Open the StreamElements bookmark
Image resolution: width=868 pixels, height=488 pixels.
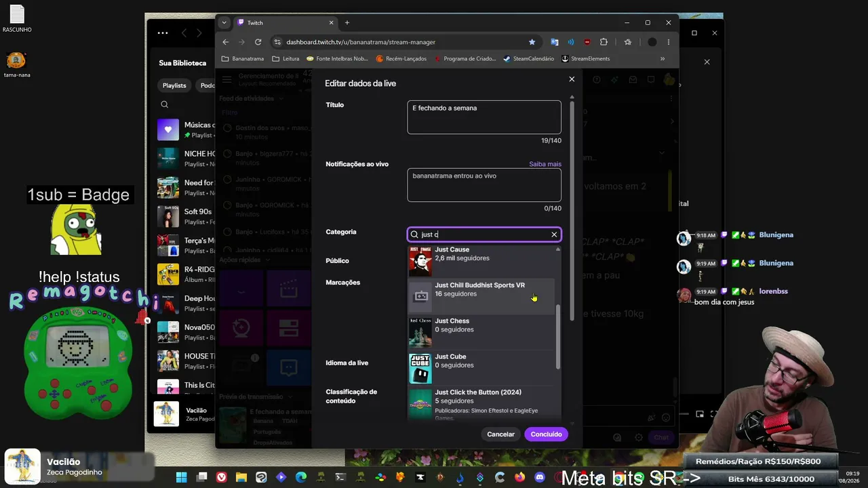click(585, 59)
